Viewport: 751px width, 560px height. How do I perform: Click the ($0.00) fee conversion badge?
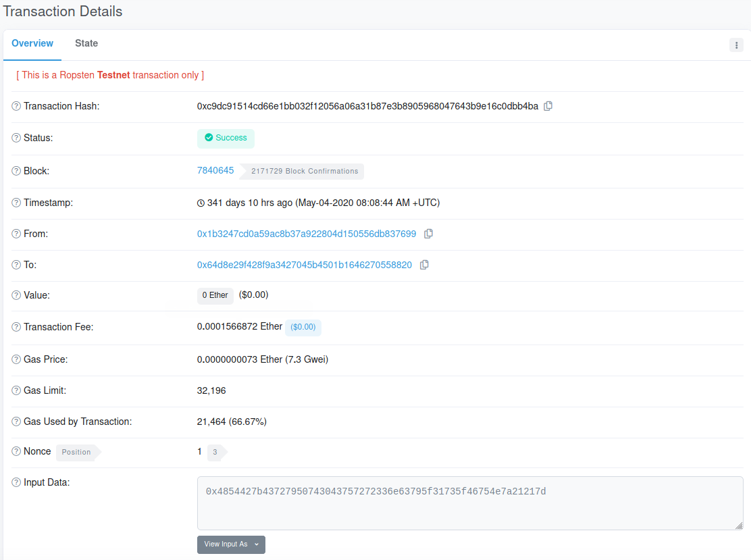pyautogui.click(x=303, y=327)
